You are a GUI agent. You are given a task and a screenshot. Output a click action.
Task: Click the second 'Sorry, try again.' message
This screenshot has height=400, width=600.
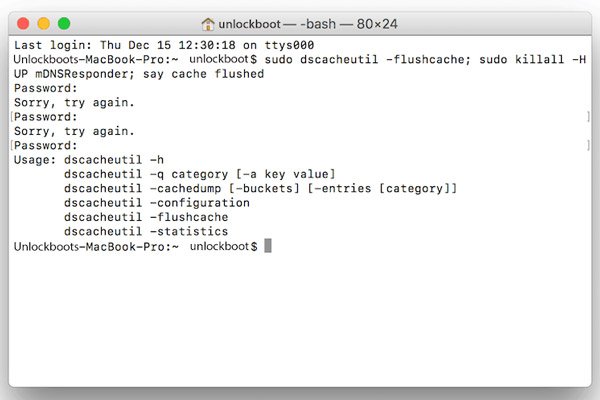point(74,131)
